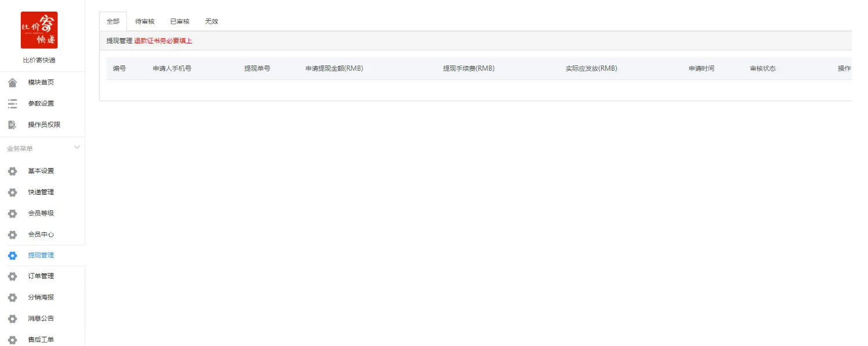
Task: Switch to the 已审核 tab
Action: click(180, 21)
